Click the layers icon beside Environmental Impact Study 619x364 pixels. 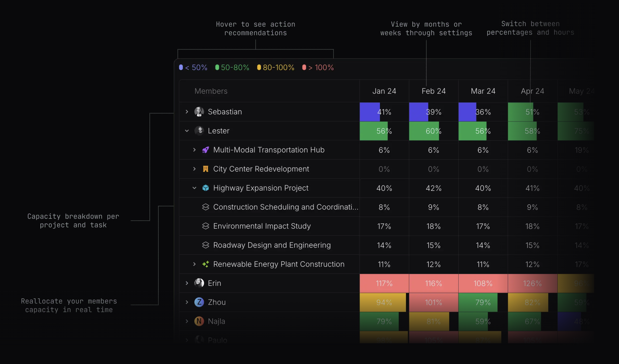coord(205,226)
